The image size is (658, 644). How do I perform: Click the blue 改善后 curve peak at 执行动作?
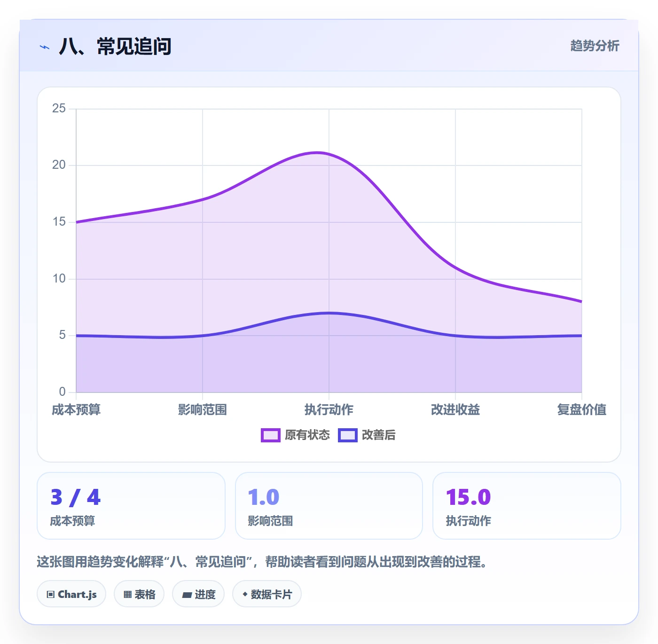click(x=329, y=313)
